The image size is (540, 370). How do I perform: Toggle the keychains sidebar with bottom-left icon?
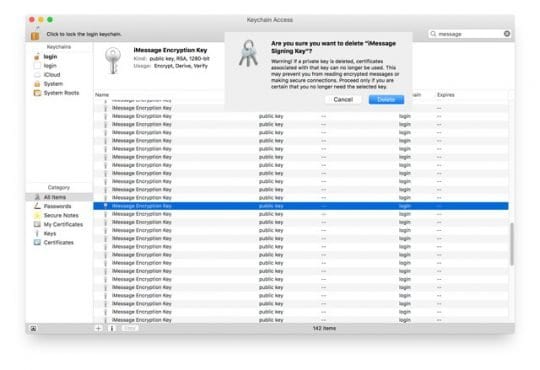(x=33, y=329)
